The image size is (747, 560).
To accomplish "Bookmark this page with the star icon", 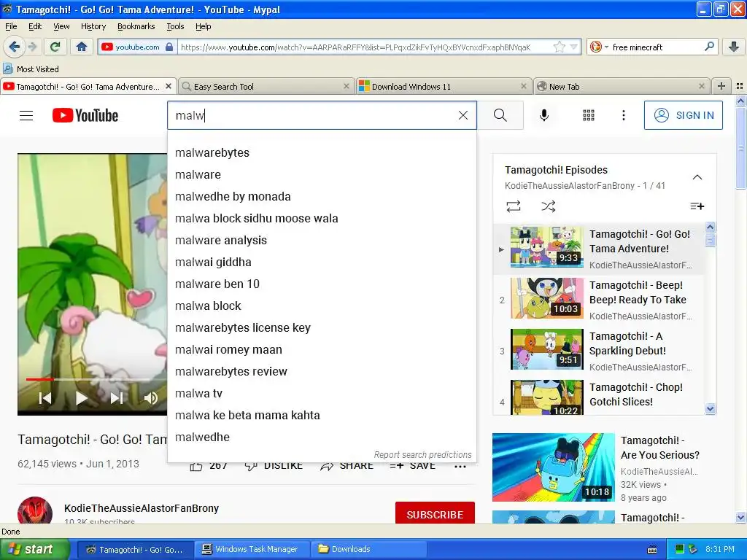I will (x=560, y=47).
